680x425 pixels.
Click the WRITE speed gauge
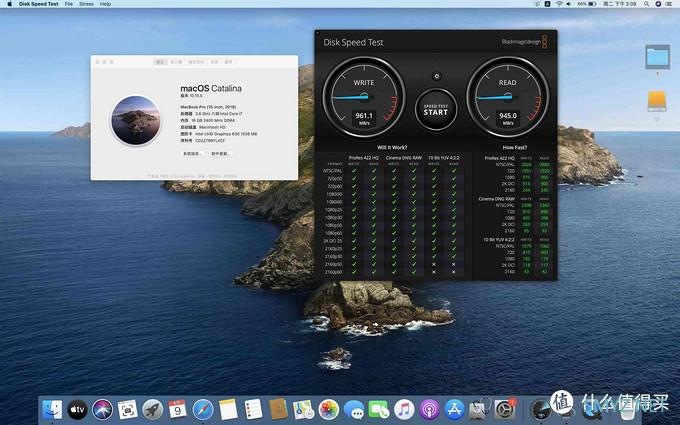(x=364, y=97)
